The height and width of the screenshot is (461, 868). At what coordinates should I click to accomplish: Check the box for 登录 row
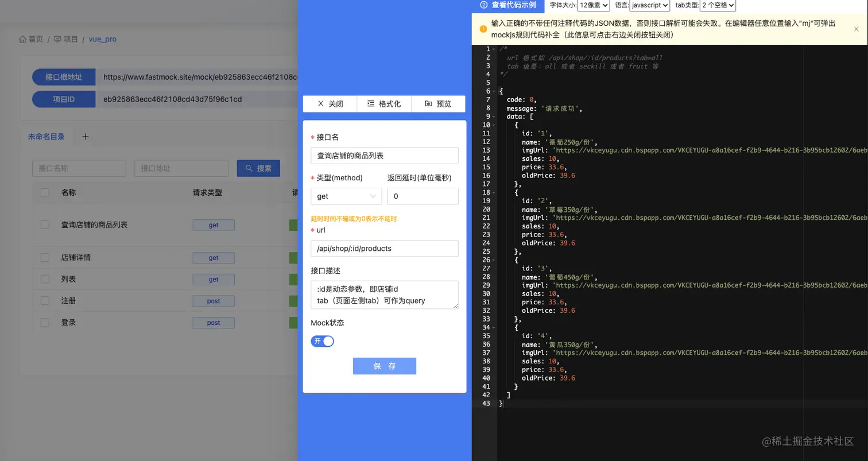pyautogui.click(x=45, y=322)
